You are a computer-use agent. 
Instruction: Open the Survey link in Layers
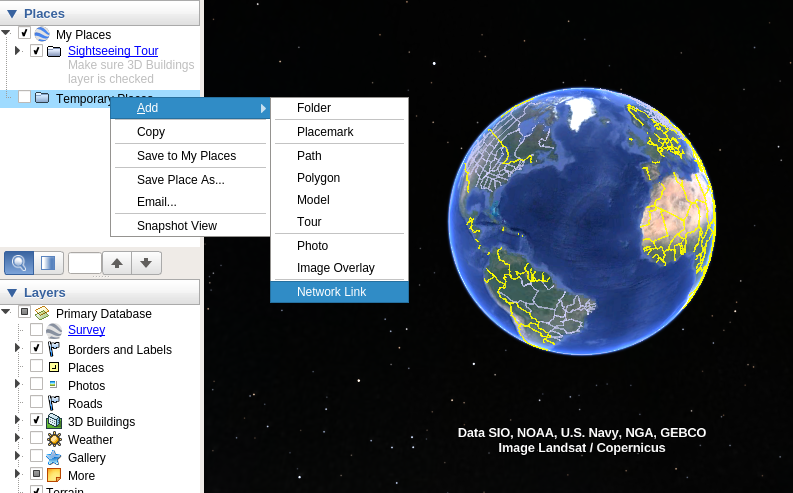[86, 330]
